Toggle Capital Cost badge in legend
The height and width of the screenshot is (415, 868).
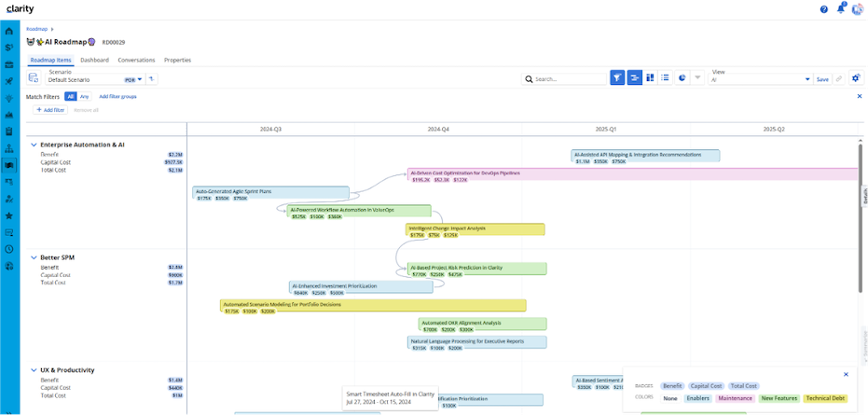point(707,386)
